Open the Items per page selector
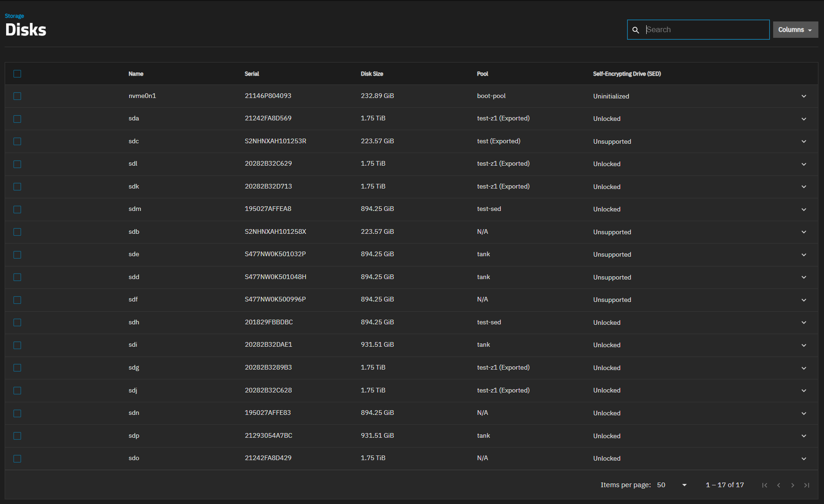824x504 pixels. (672, 485)
